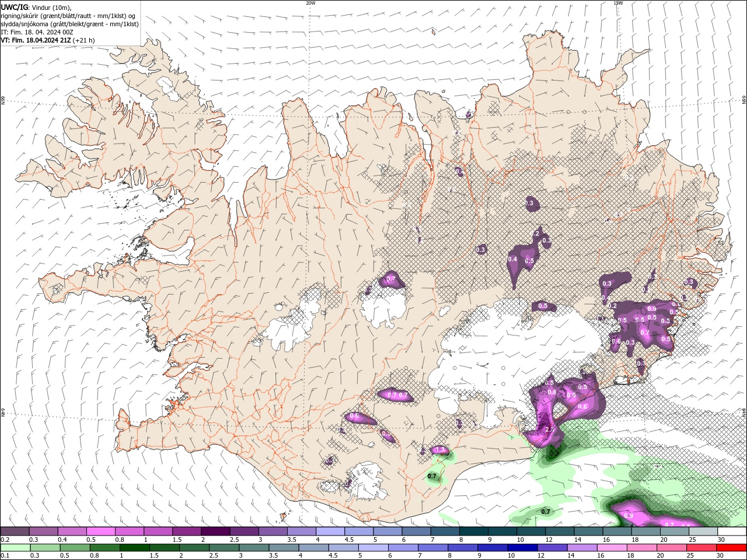Click the '0.2' label on upper scale
This screenshot has width=747, height=560.
click(x=5, y=540)
